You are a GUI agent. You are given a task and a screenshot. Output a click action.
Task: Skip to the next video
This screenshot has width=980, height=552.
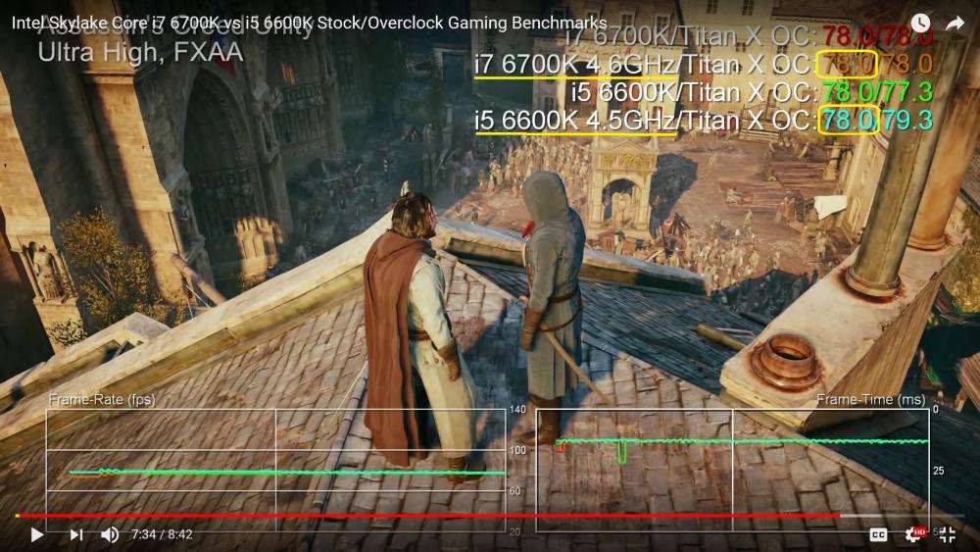(76, 534)
